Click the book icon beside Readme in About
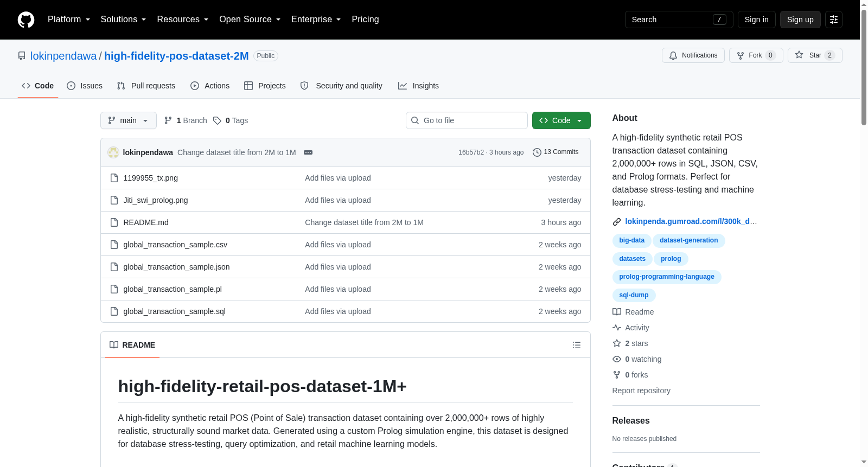Viewport: 868px width, 467px height. pyautogui.click(x=617, y=312)
